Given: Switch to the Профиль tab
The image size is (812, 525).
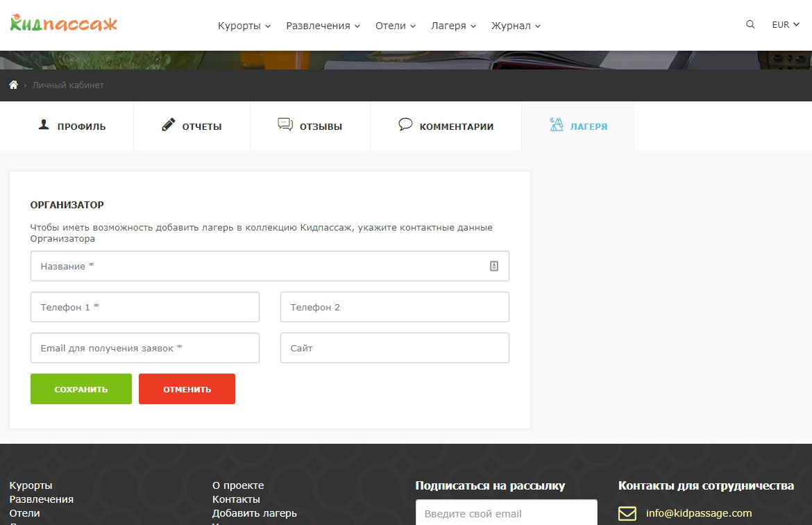Looking at the screenshot, I should click(x=72, y=126).
